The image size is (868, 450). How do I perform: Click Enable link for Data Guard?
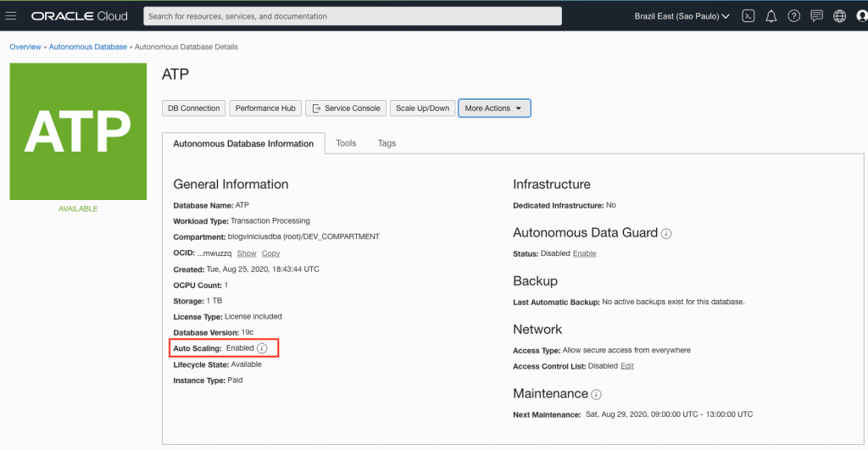click(x=584, y=253)
